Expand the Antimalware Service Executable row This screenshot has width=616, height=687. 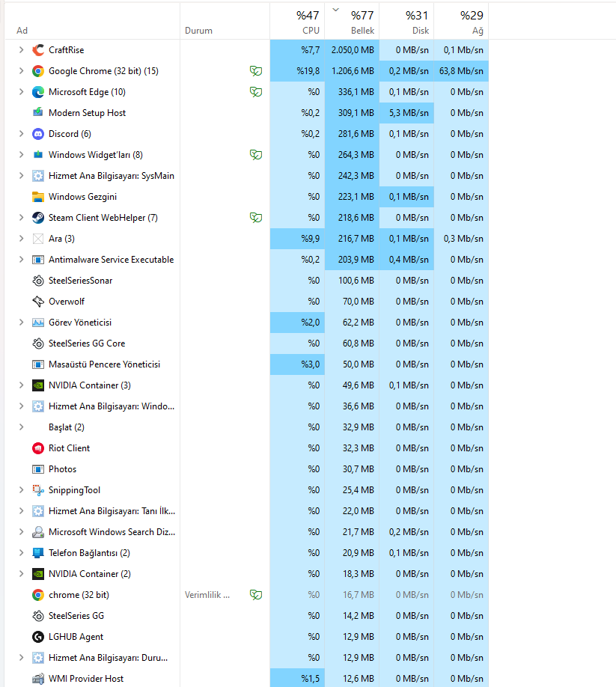point(21,260)
